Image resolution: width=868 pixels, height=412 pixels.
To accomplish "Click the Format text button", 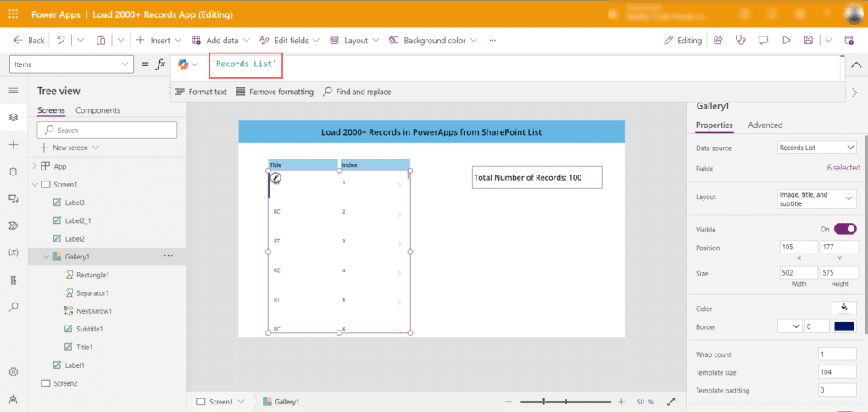I will tap(201, 92).
